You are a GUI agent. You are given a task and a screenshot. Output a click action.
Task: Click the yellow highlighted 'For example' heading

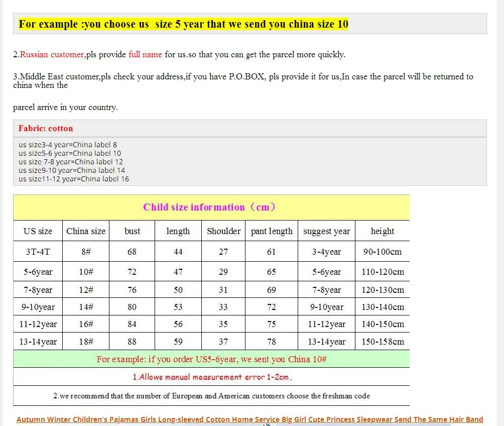[x=184, y=24]
